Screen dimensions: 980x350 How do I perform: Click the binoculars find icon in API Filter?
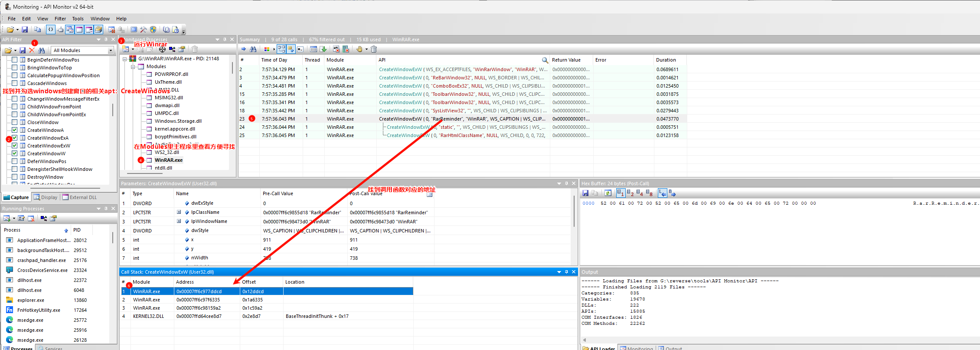42,50
